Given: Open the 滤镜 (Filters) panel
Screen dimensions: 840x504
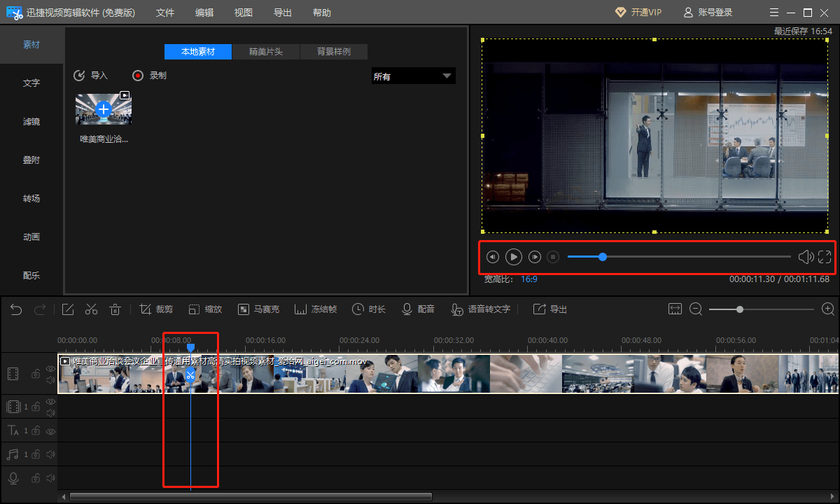Looking at the screenshot, I should [x=31, y=121].
